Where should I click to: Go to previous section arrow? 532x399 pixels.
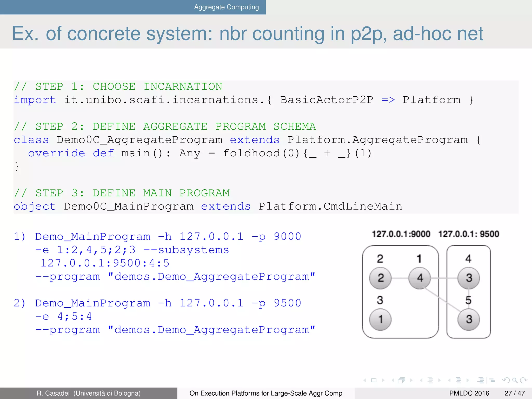[449, 380]
